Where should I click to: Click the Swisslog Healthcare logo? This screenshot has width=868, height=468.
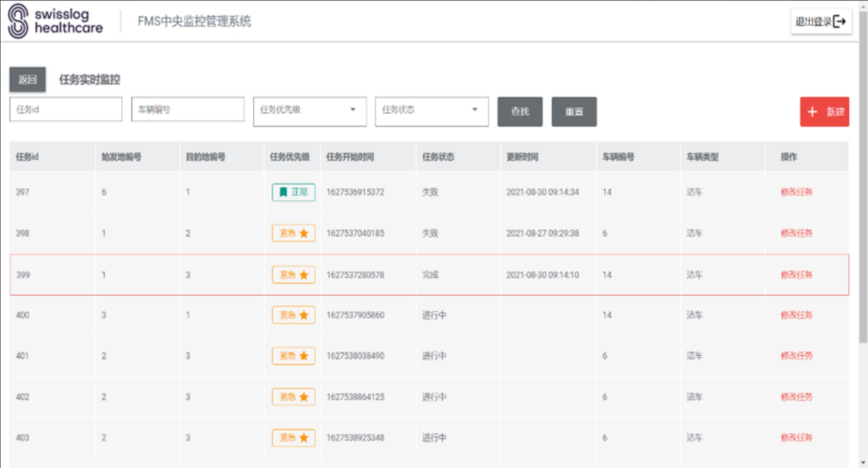[x=55, y=21]
